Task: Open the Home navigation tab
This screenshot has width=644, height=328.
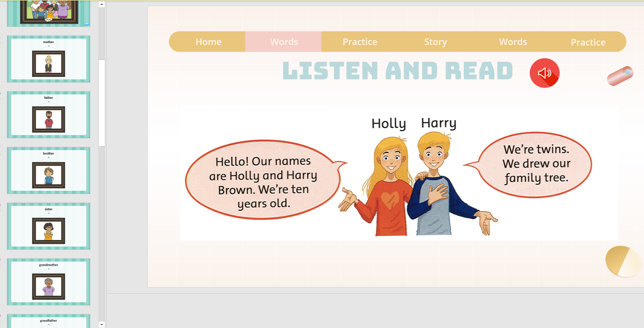Action: (208, 42)
